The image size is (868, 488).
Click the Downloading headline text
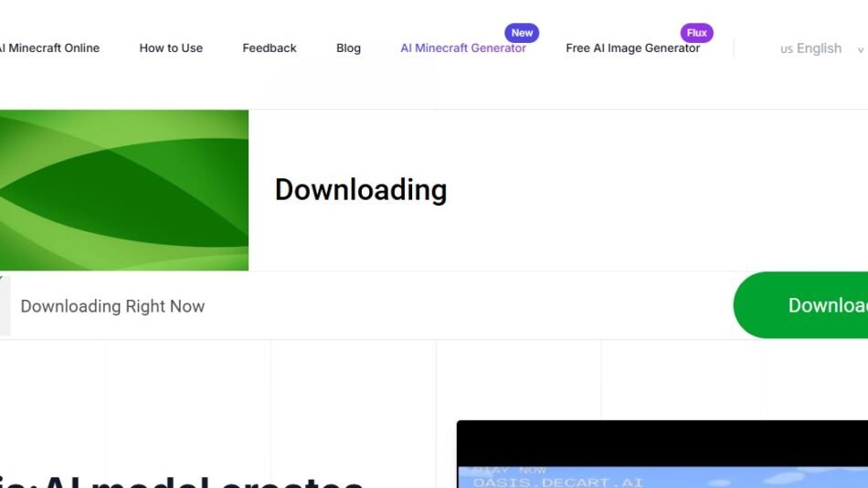click(361, 190)
